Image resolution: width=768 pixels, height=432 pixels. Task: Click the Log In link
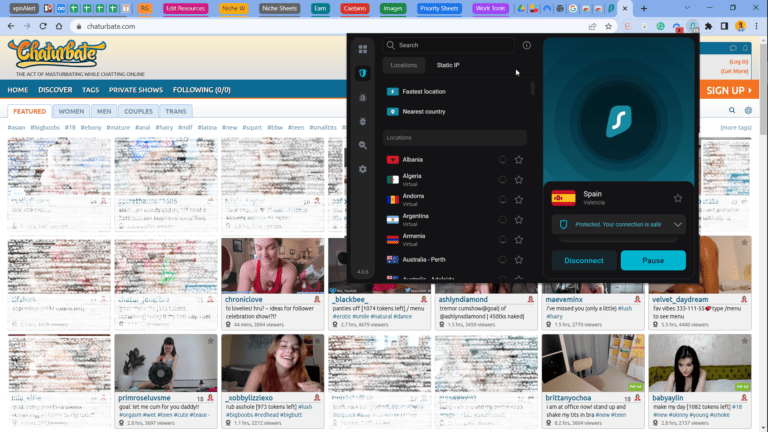point(739,62)
